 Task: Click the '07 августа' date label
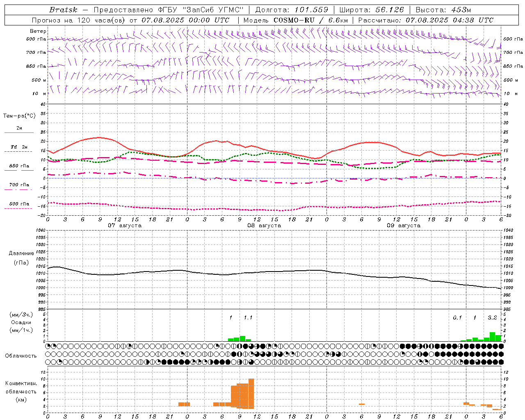[x=125, y=226]
